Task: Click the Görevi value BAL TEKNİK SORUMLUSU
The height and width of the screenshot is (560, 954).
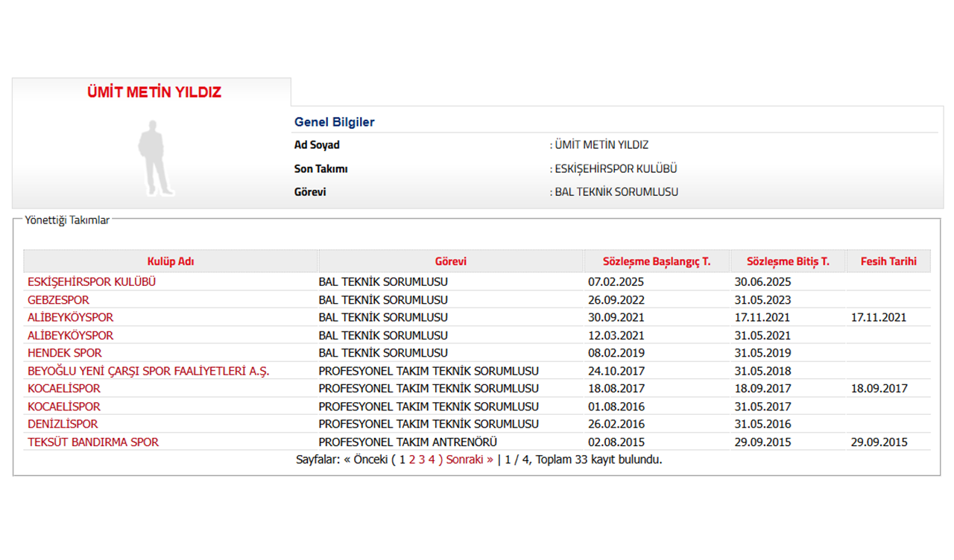Action: [x=617, y=192]
